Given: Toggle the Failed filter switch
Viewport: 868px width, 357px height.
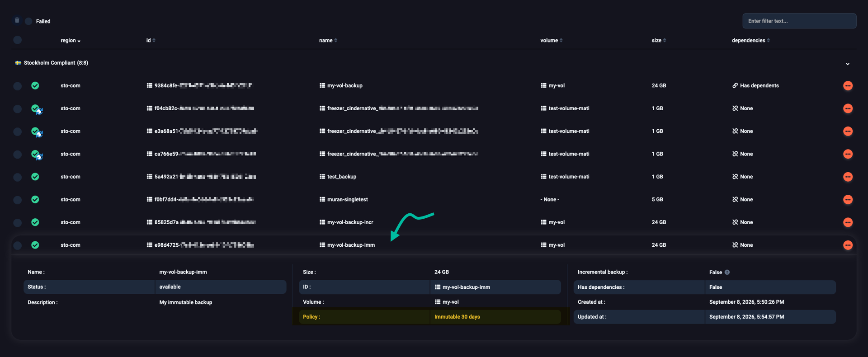Looking at the screenshot, I should tap(28, 21).
